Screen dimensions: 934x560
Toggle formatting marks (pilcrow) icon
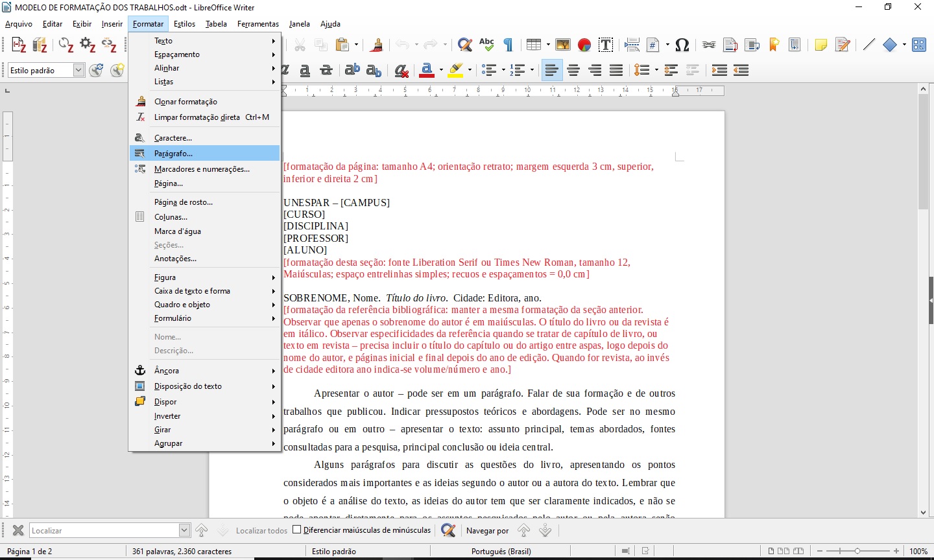(x=509, y=45)
